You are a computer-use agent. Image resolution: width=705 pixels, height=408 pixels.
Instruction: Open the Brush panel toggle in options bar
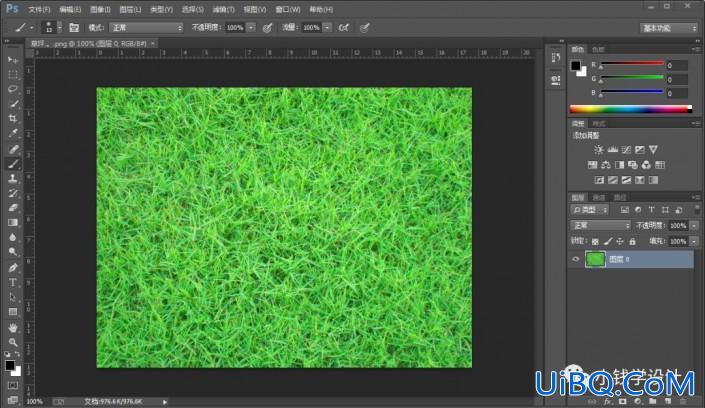[x=74, y=28]
